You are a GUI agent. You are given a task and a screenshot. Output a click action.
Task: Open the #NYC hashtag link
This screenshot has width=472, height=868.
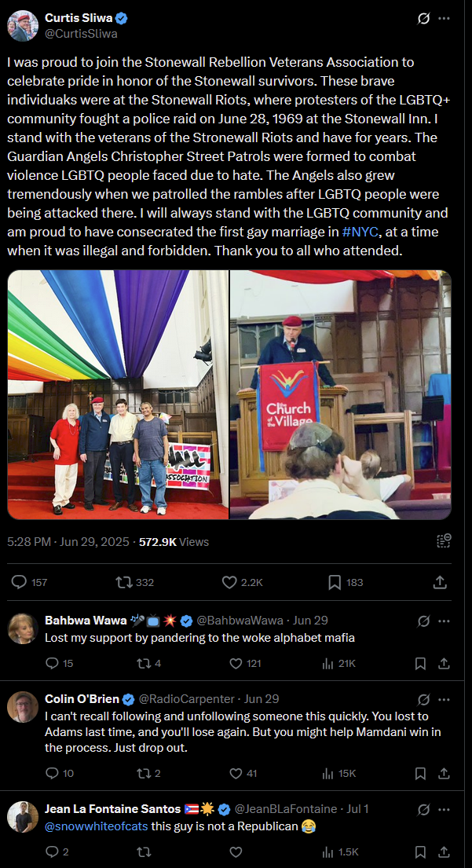click(x=360, y=231)
